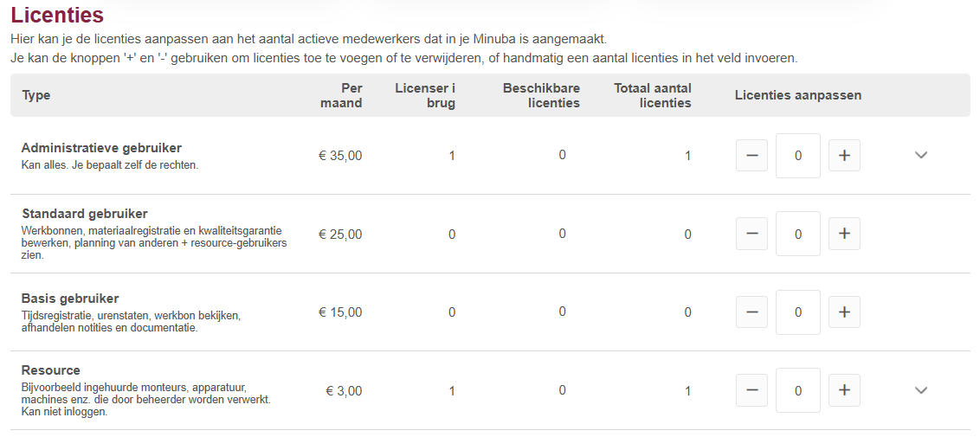The height and width of the screenshot is (437, 980).
Task: Select the Resource license count field
Action: pos(797,390)
